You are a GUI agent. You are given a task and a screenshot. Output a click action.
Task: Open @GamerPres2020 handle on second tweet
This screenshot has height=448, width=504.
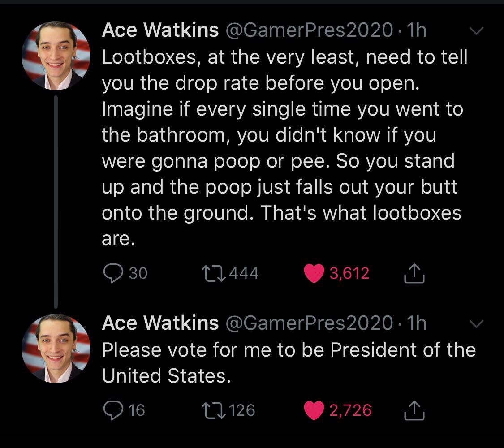309,323
